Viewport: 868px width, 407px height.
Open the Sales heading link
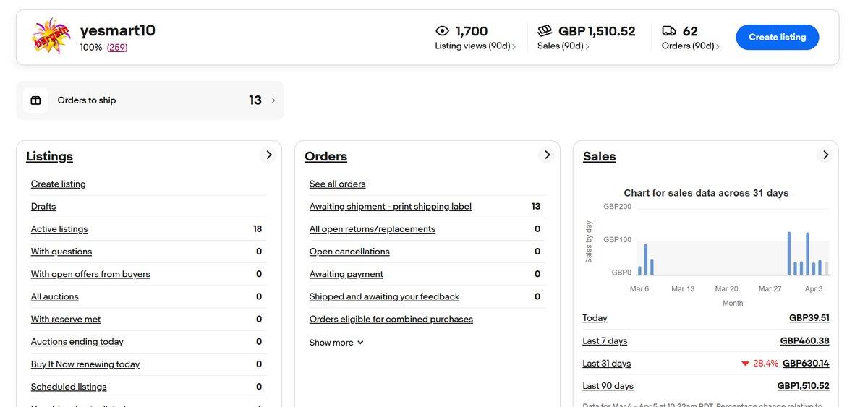click(599, 156)
